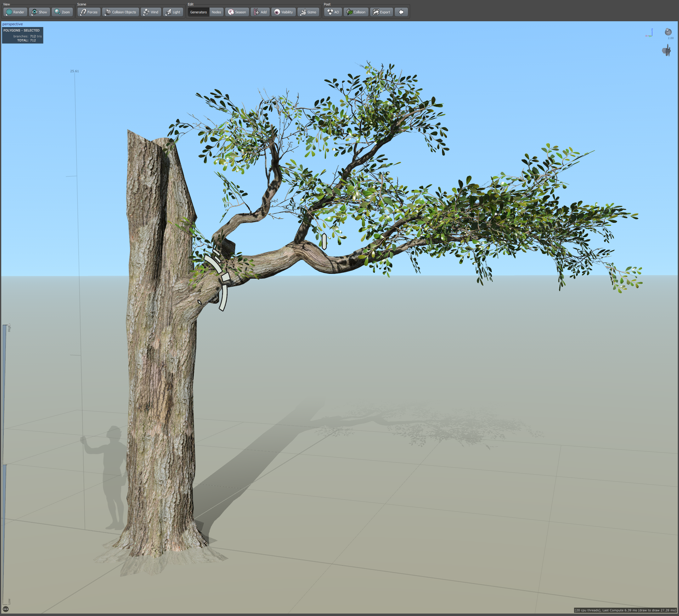Toggle ambient occlusion (AO)
Viewport: 679px width, 616px height.
tap(333, 12)
